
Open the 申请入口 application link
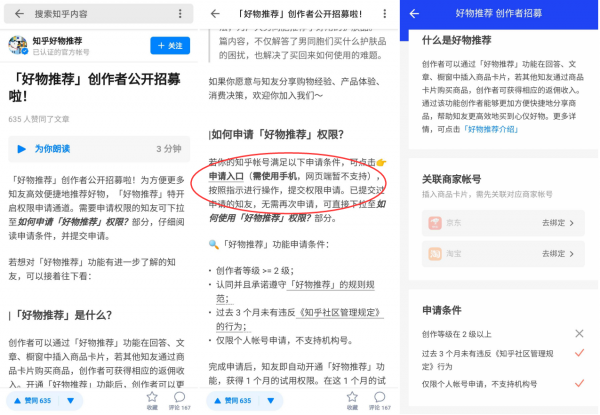(x=226, y=176)
